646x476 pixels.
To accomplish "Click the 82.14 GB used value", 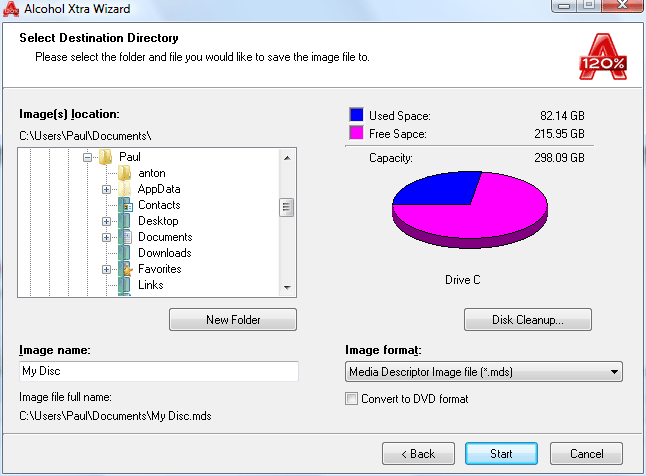I will click(x=562, y=116).
